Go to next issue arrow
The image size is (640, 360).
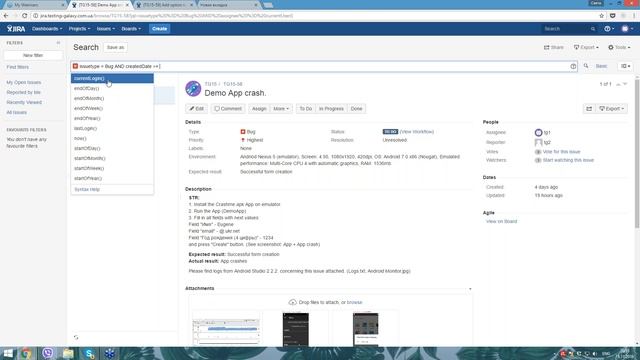[625, 84]
